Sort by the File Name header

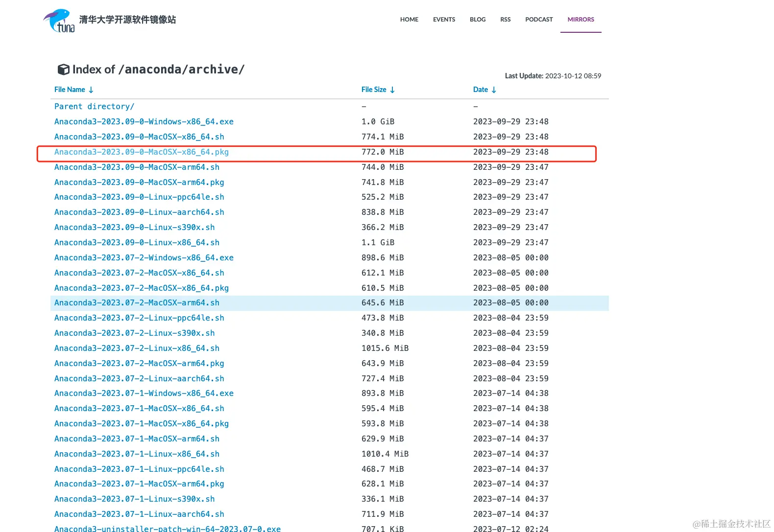(70, 90)
